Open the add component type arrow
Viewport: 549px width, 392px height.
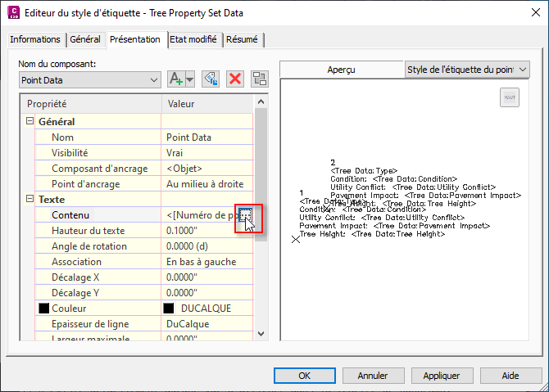[x=190, y=79]
